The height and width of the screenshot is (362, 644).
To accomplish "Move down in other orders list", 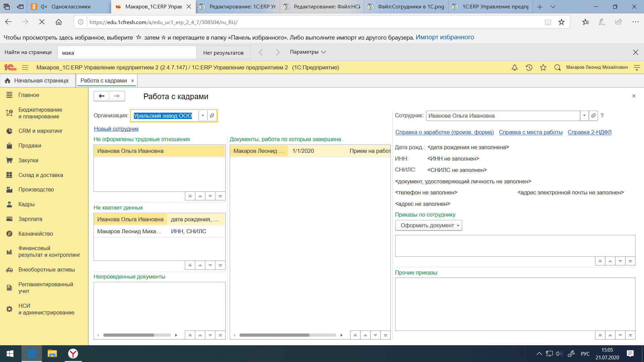I will (620, 335).
